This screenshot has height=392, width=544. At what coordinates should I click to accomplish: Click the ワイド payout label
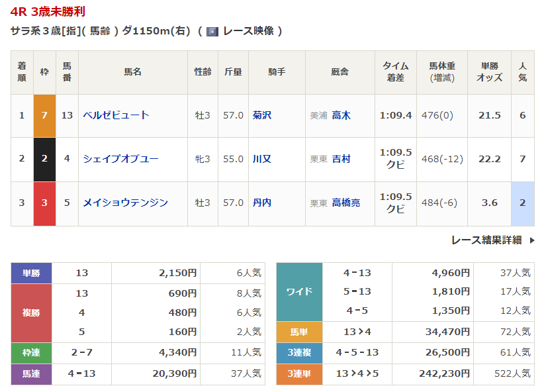coord(299,292)
